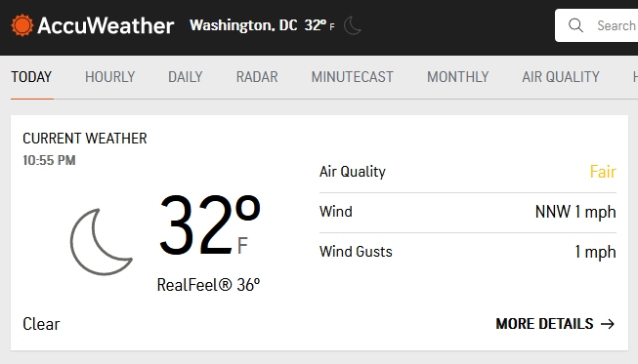The width and height of the screenshot is (638, 364).
Task: Go to the Air Quality tab
Action: 561,77
